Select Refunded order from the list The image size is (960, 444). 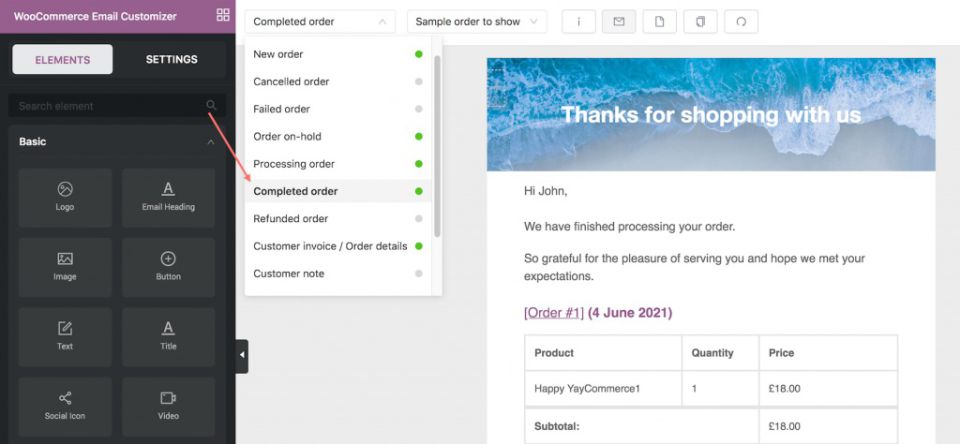291,218
